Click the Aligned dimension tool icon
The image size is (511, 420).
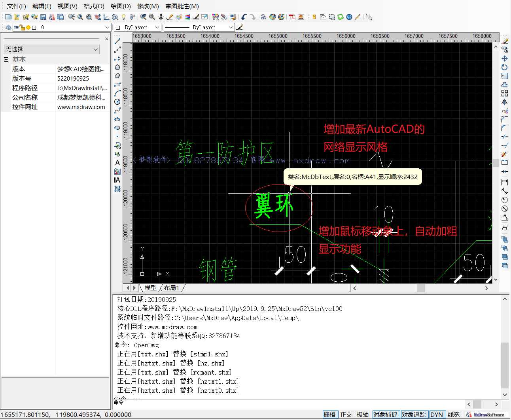(505, 191)
